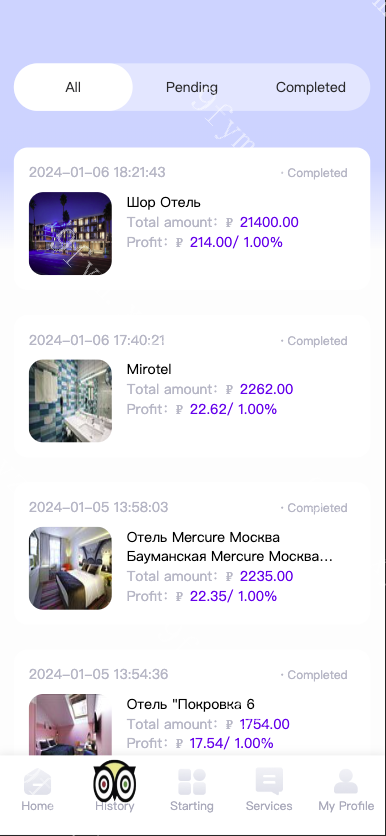Go to My Profile person icon
The width and height of the screenshot is (386, 836).
tap(346, 782)
